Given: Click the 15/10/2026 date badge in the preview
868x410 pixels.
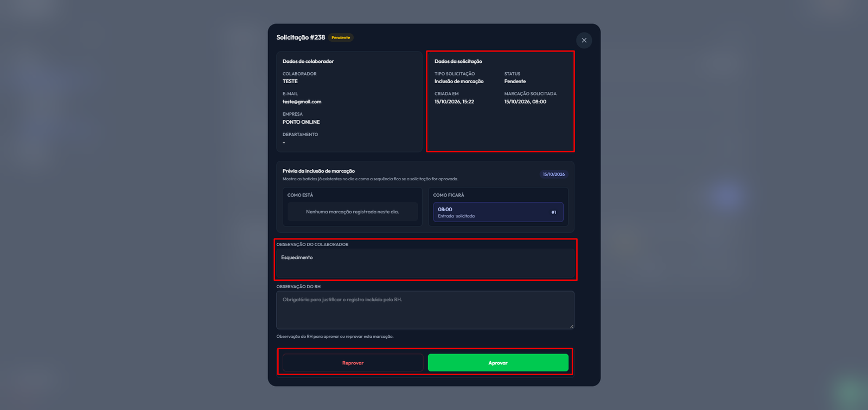Looking at the screenshot, I should point(554,174).
